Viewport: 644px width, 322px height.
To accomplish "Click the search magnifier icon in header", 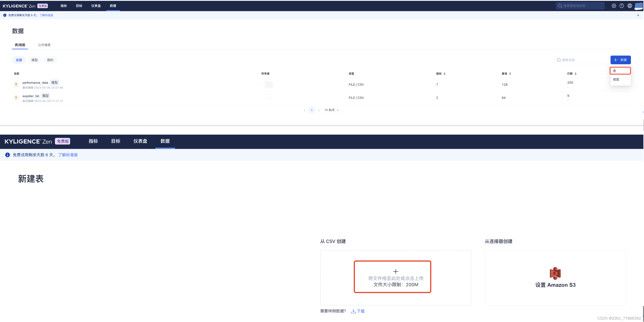I will (559, 5).
